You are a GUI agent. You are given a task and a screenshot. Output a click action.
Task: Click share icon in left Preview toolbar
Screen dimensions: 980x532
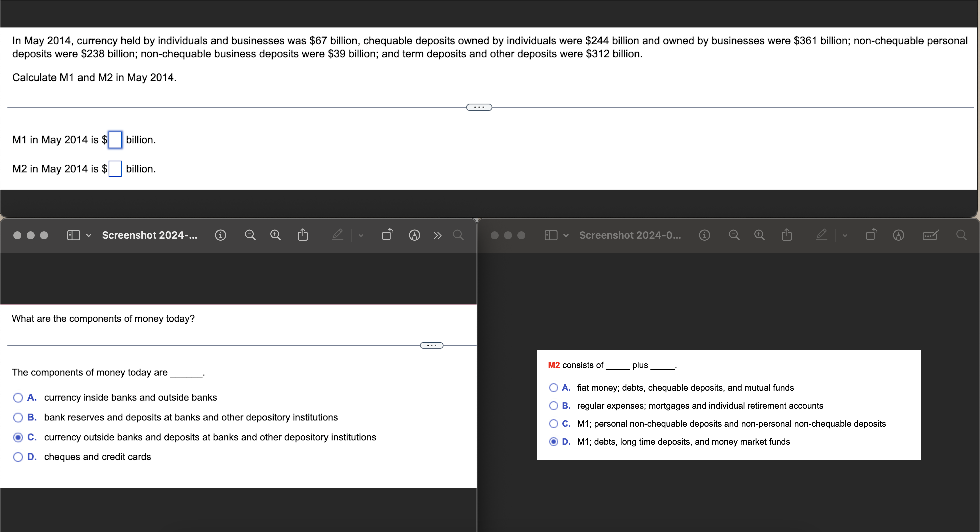click(303, 235)
